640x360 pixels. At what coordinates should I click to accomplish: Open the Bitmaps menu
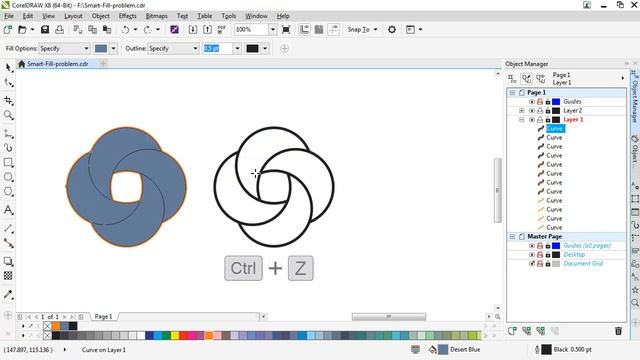tap(157, 16)
